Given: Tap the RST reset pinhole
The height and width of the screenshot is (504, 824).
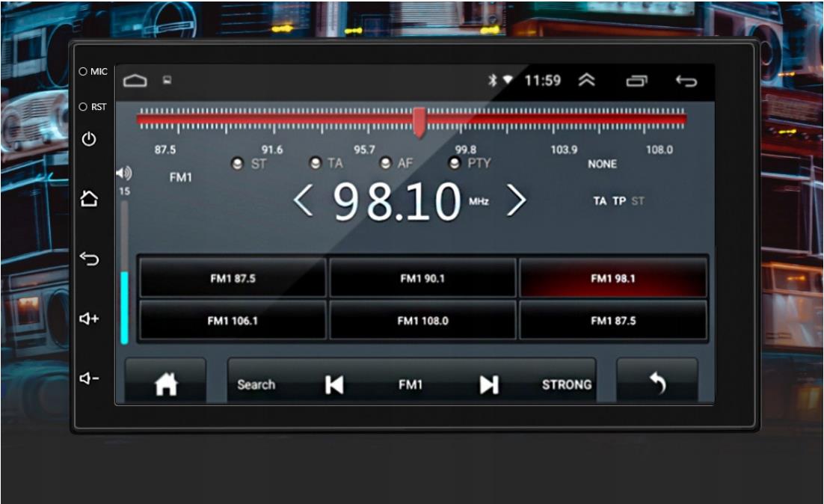Looking at the screenshot, I should 82,107.
